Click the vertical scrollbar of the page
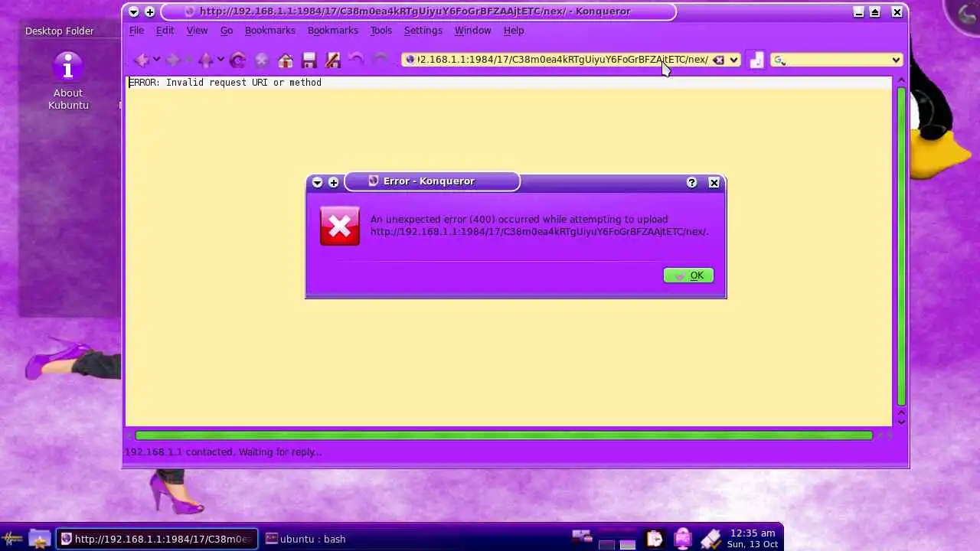The height and width of the screenshot is (551, 980). pos(901,246)
